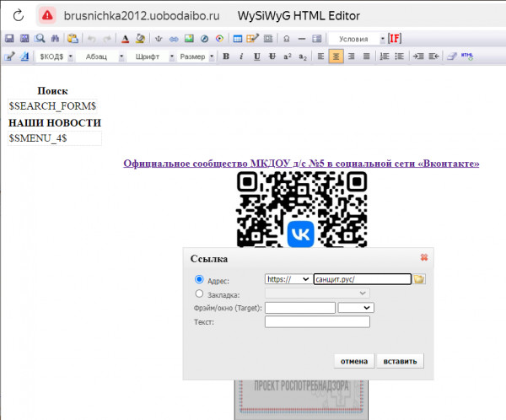Click the redo arrow icon

click(x=107, y=39)
